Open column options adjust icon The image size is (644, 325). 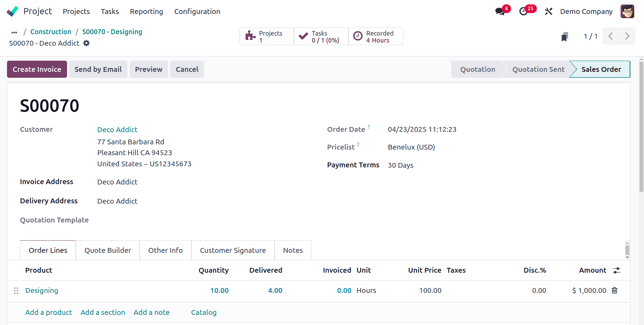coord(616,270)
